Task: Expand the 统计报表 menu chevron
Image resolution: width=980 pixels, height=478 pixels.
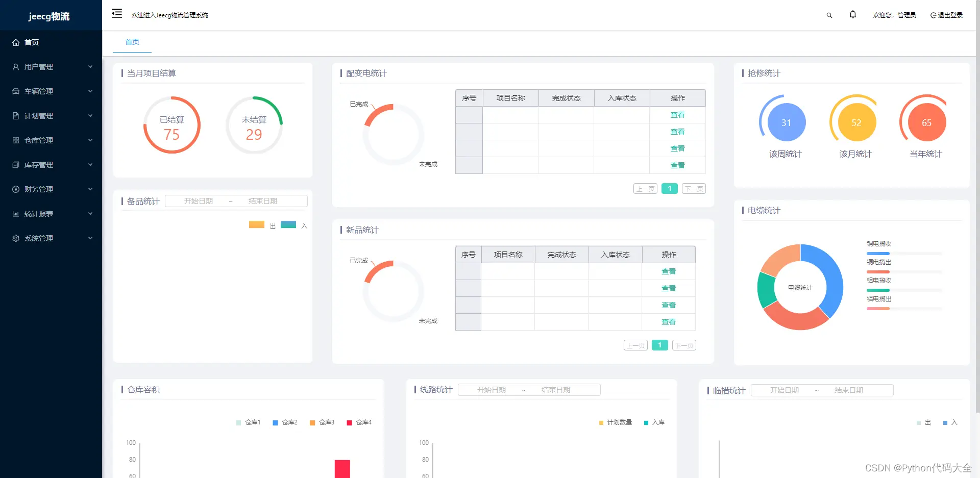Action: click(x=90, y=214)
